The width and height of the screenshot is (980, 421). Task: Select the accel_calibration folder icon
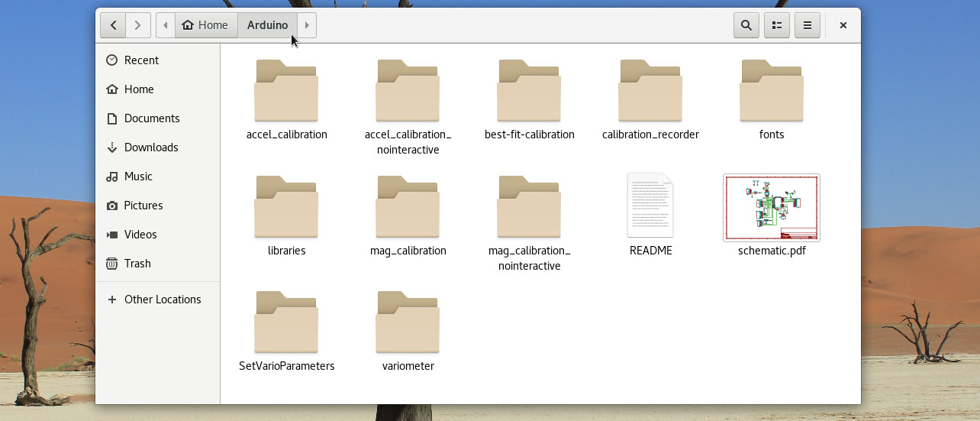(286, 92)
